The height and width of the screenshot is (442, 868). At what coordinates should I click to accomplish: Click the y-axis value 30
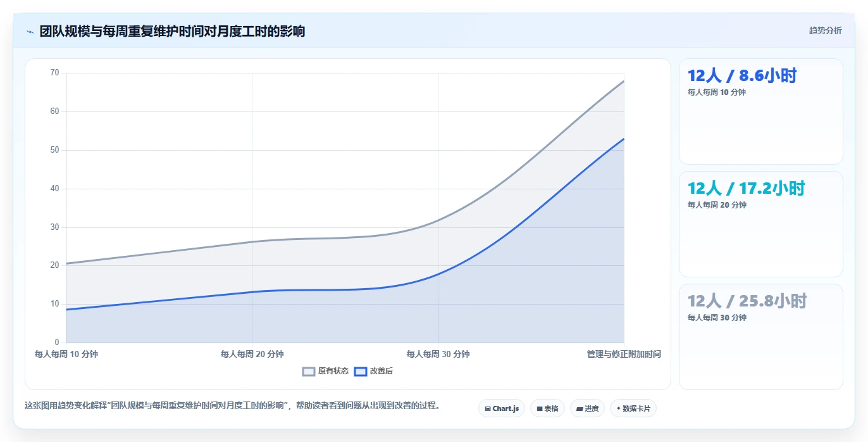pyautogui.click(x=54, y=227)
